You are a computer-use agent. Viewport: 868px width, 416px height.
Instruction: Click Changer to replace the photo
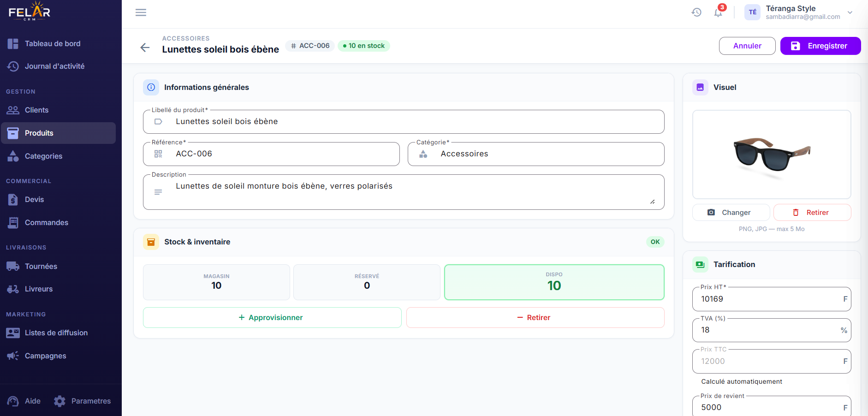pos(731,213)
